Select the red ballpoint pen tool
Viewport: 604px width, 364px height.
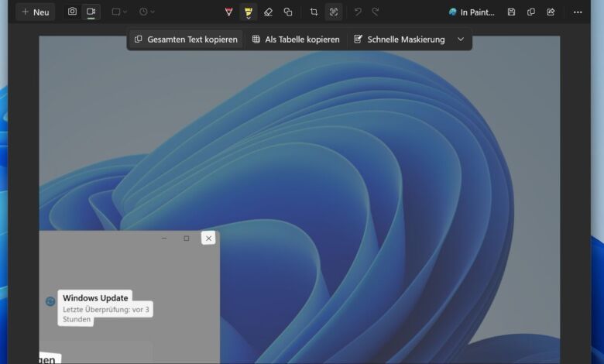228,12
